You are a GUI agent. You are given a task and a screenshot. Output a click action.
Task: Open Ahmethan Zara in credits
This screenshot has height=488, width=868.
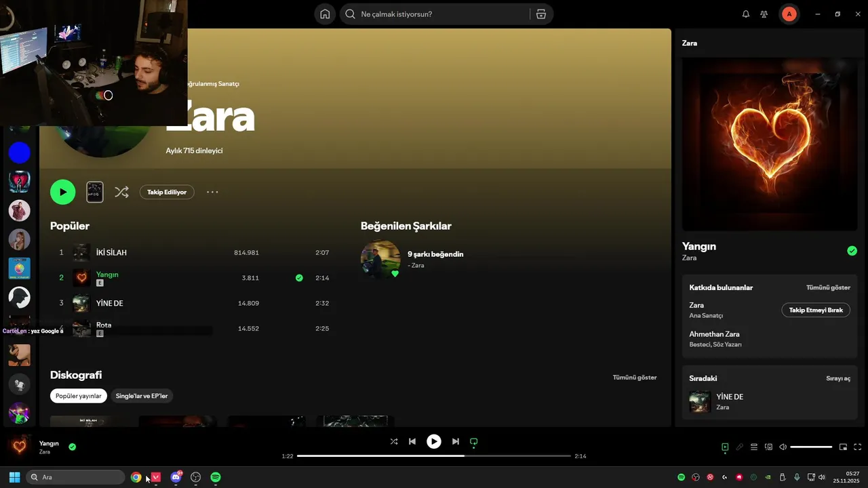coord(714,334)
